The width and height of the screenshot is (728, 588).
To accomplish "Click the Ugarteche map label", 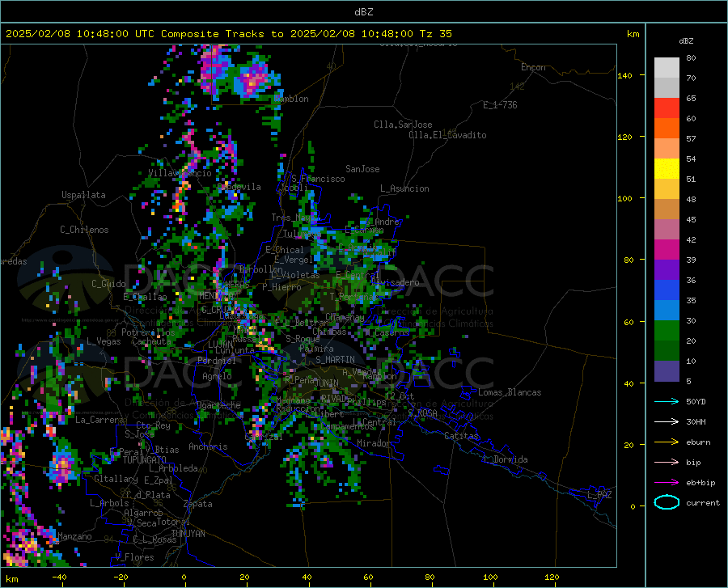I will (x=218, y=404).
